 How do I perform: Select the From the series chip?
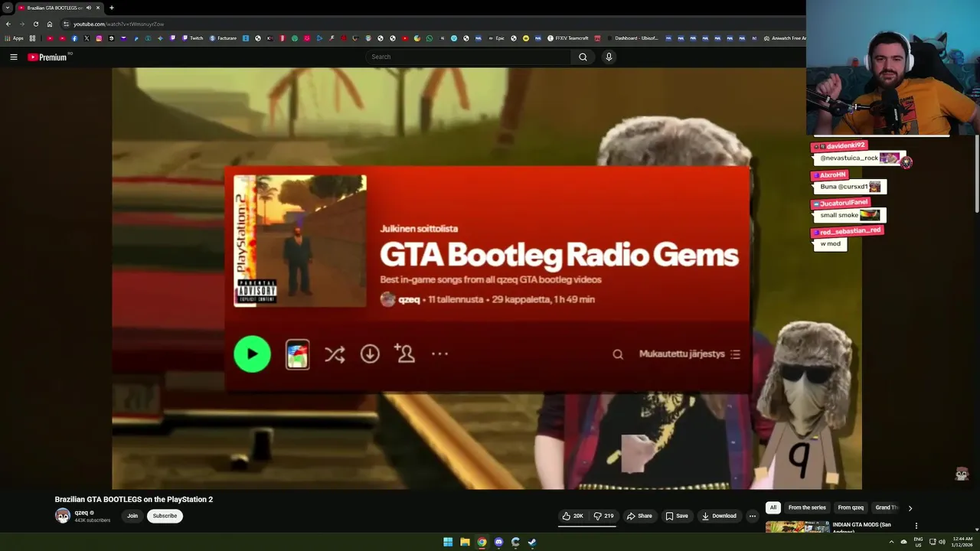807,507
